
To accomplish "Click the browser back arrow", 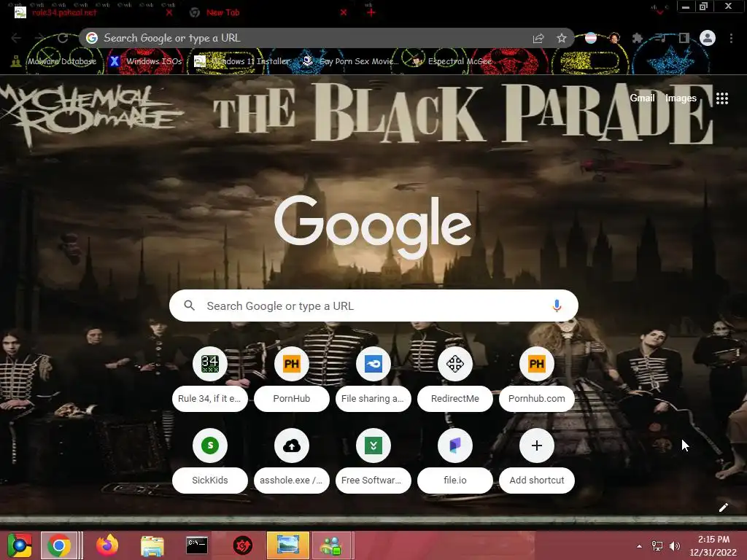I will click(16, 38).
